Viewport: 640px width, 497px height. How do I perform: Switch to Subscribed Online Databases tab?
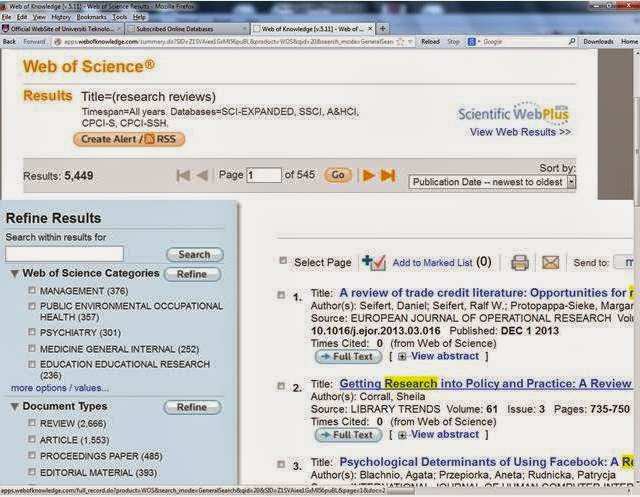pos(187,29)
